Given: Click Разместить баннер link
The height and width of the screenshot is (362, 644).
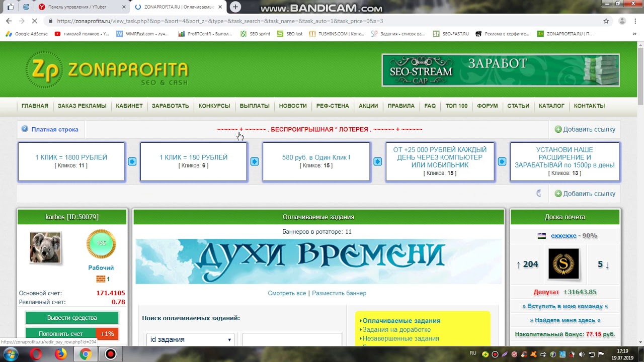Looking at the screenshot, I should pos(339,293).
